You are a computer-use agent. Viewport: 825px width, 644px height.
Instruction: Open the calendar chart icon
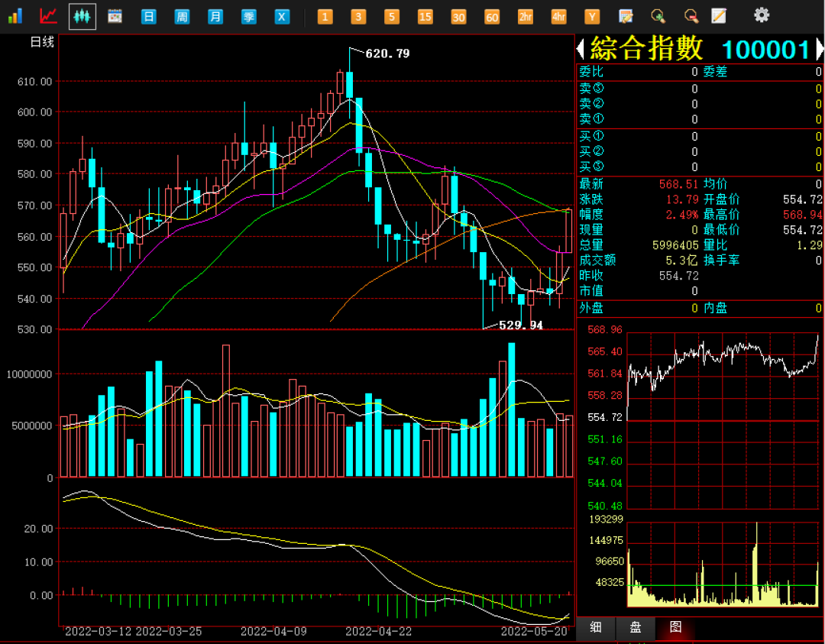pyautogui.click(x=115, y=16)
